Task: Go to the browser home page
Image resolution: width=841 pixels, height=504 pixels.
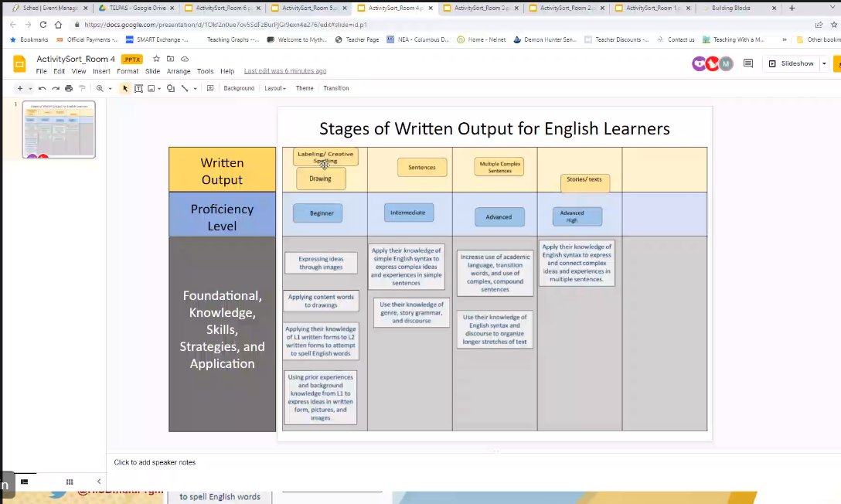Action: (x=59, y=25)
